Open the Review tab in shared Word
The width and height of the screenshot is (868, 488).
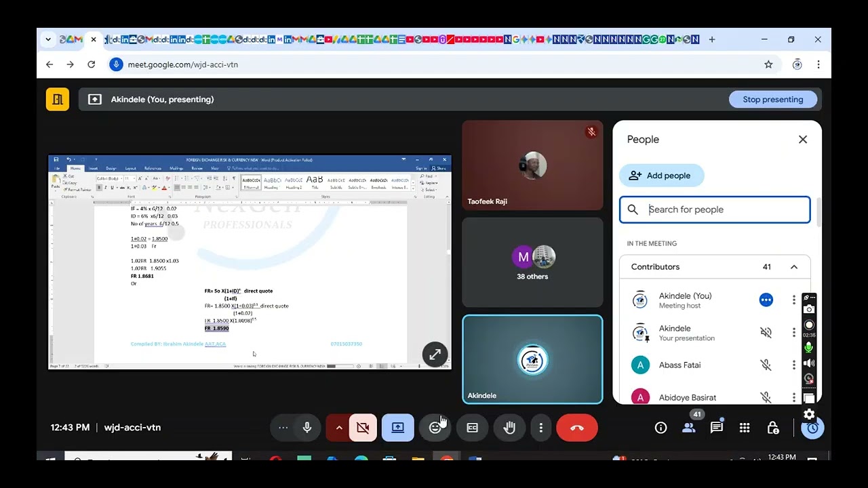point(197,168)
